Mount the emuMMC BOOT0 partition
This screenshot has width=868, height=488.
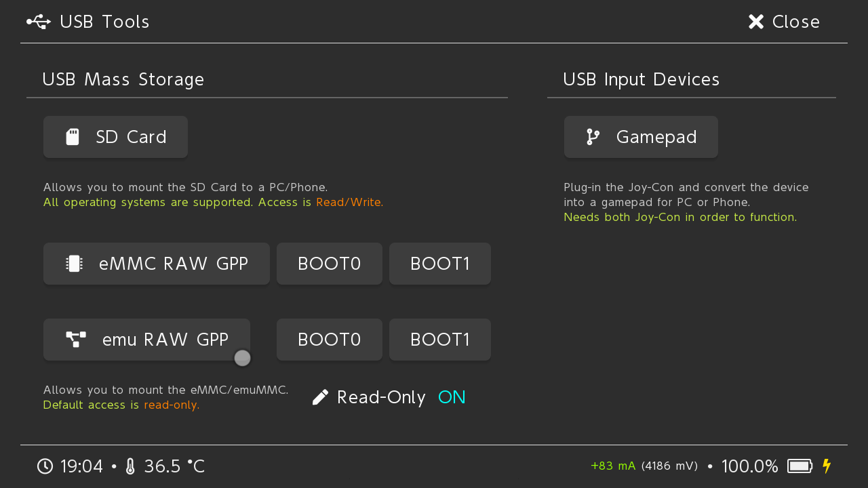tap(330, 340)
